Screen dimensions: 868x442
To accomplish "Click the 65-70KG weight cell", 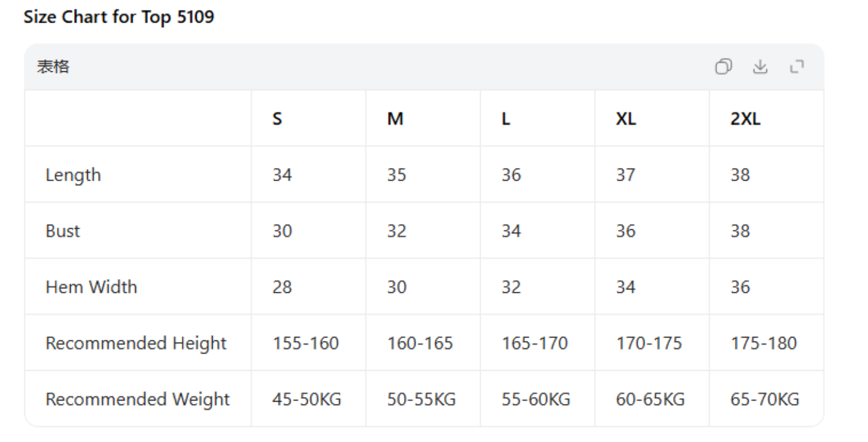I will (x=765, y=399).
